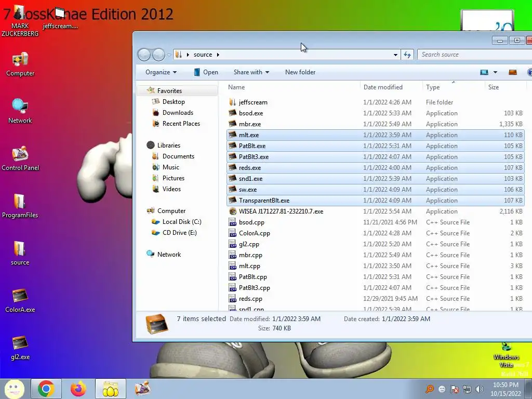Select ColorA.exe on the desktop
The width and height of the screenshot is (532, 399).
20,300
